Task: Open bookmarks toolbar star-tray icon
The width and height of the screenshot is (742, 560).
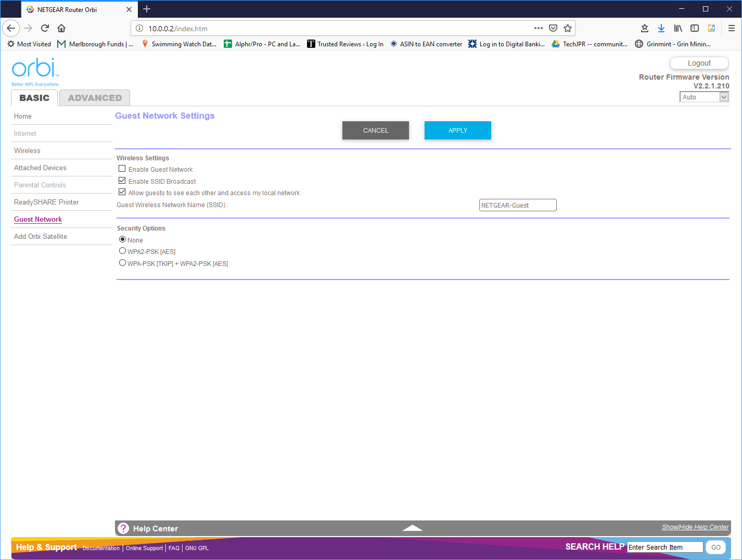Action: (645, 28)
